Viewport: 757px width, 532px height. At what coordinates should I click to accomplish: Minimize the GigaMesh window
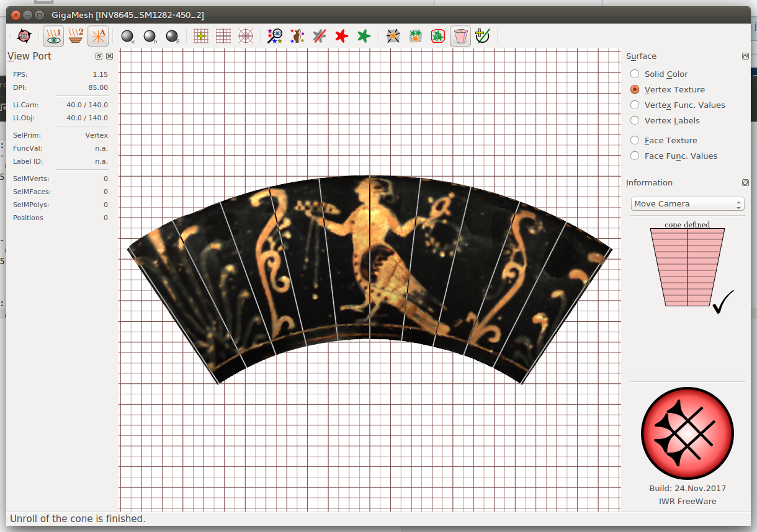(x=28, y=15)
